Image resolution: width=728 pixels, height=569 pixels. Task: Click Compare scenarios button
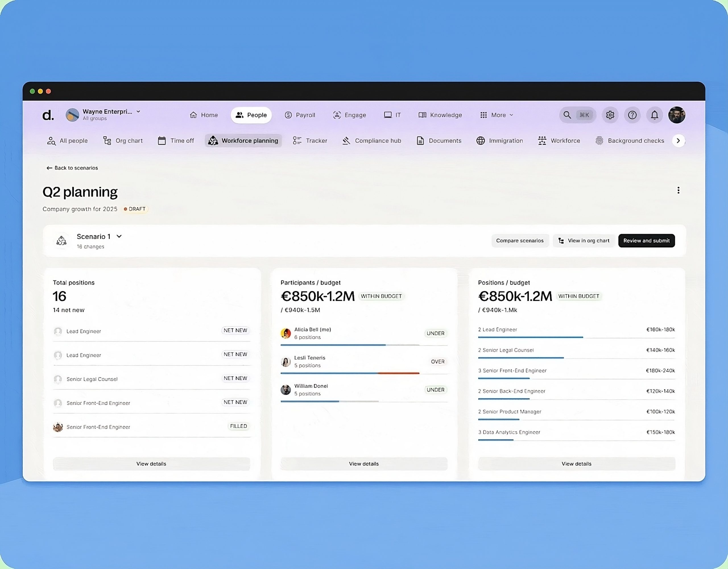click(520, 240)
